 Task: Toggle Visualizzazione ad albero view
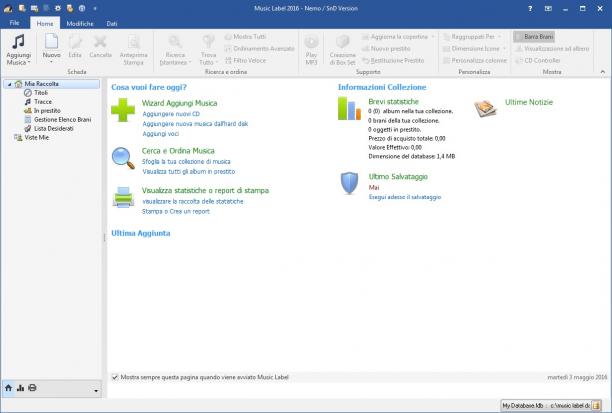(552, 48)
